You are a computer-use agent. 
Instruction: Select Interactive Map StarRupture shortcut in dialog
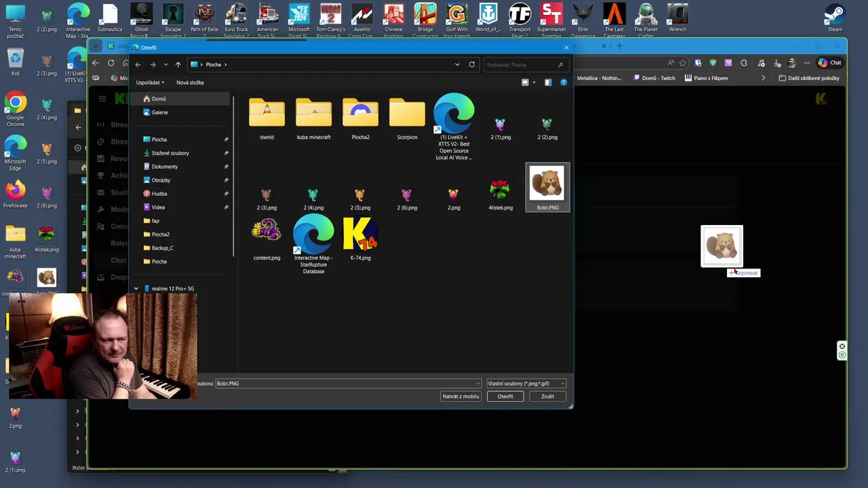tap(313, 245)
